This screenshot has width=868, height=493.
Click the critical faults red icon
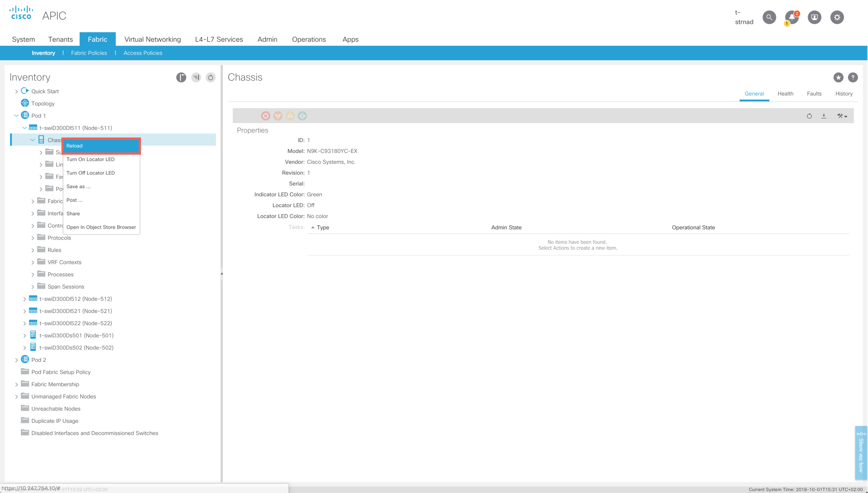[266, 116]
